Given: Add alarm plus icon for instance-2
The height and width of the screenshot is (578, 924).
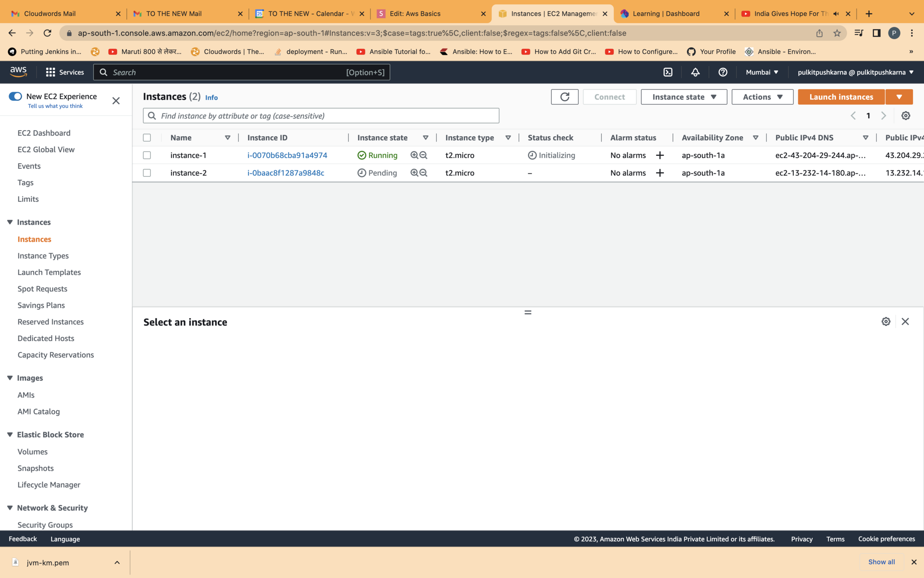Looking at the screenshot, I should coord(660,173).
